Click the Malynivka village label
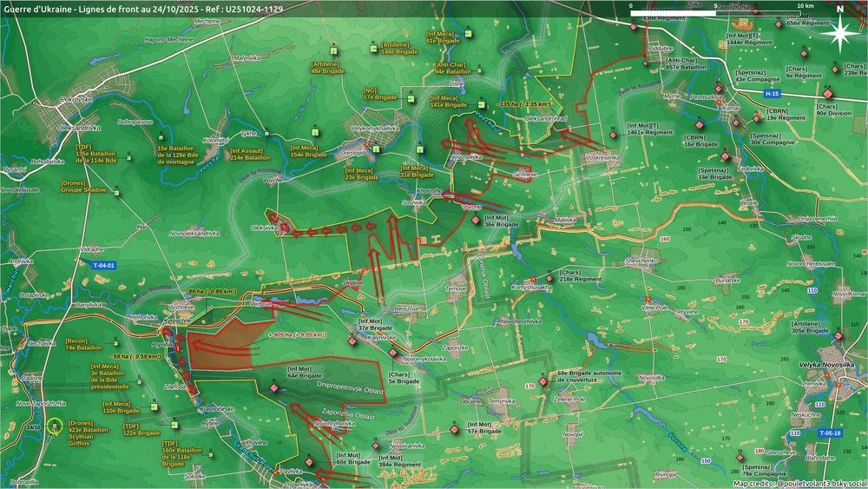868x489 pixels. (x=247, y=57)
